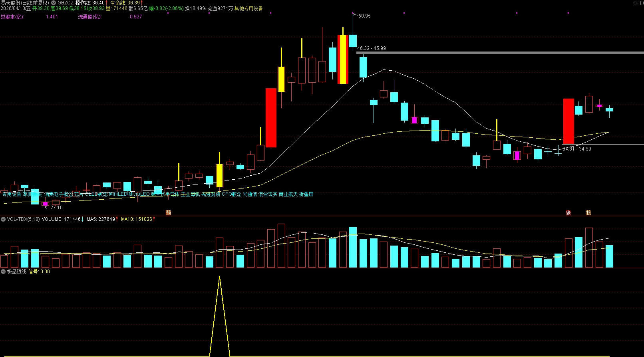The width and height of the screenshot is (644, 357).
Task: Click the 张 marker below the chart
Action: pyautogui.click(x=568, y=213)
